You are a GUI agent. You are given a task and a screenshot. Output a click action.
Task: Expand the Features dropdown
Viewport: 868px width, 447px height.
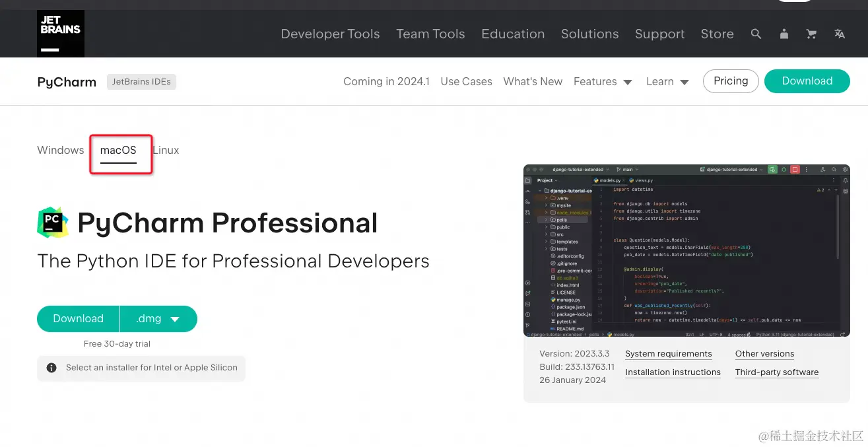point(603,81)
